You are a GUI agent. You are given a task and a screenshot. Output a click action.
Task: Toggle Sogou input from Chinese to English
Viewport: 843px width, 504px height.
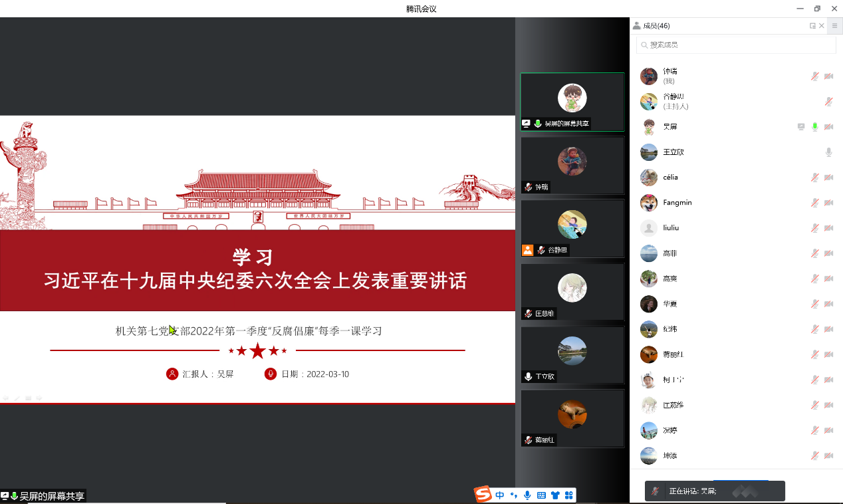coord(500,495)
